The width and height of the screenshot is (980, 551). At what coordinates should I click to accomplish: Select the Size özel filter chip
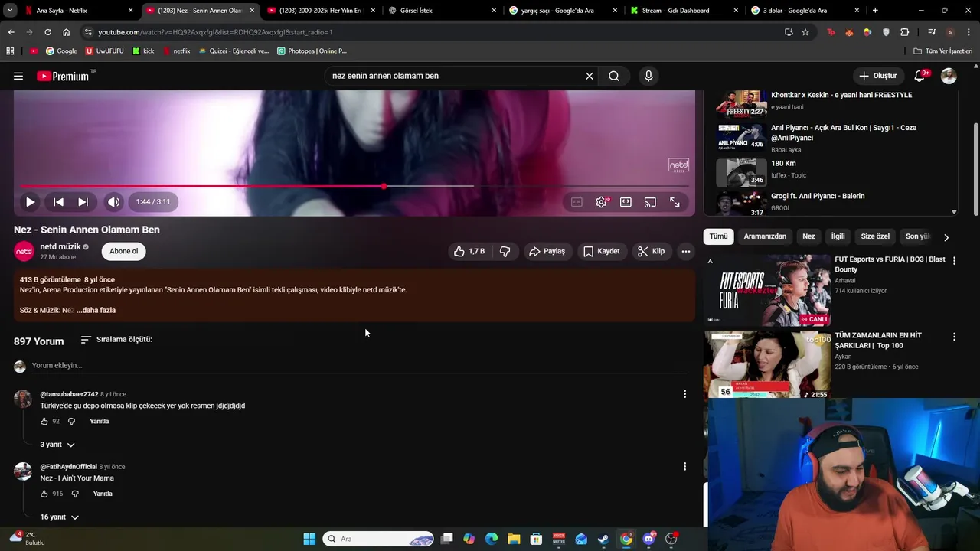click(x=875, y=236)
